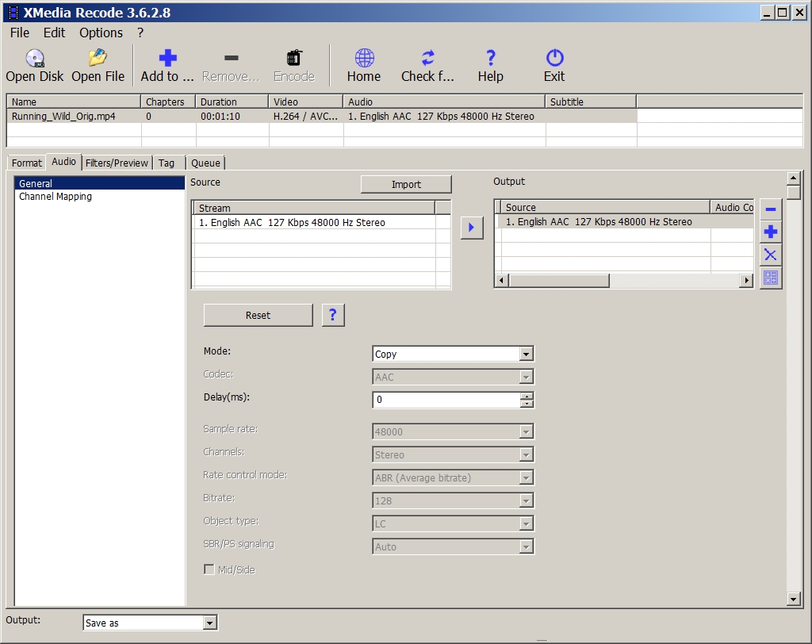Click the Remove toolbar icon
Viewport: 812px width, 644px height.
tap(231, 58)
